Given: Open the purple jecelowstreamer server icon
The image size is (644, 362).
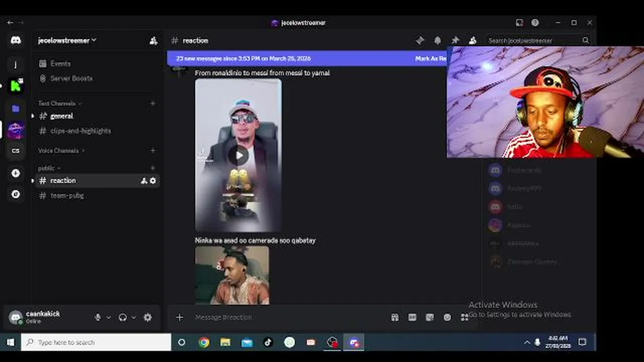Looking at the screenshot, I should [16, 130].
